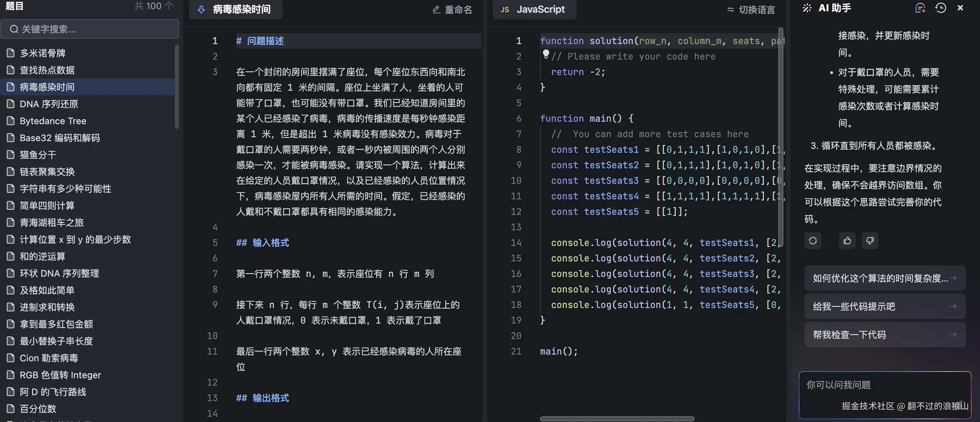Expand the suggestion 如何优化这个算法的时间复杂度
The image size is (980, 422).
coord(884,278)
